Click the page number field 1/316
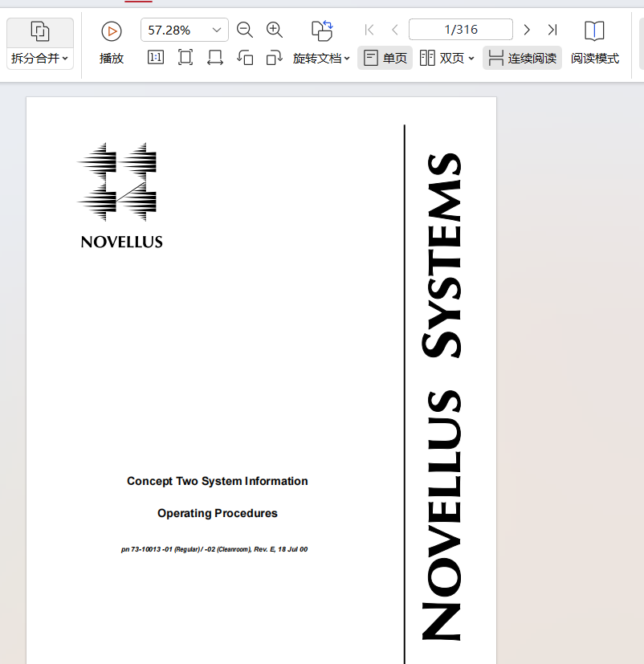644x664 pixels. coord(461,30)
